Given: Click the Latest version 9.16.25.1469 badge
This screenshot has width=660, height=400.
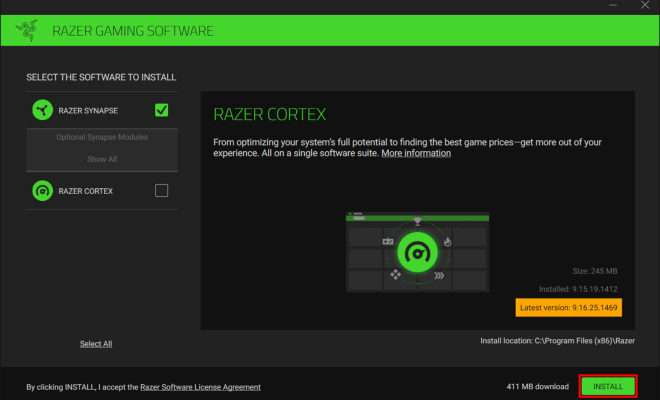Looking at the screenshot, I should tap(569, 308).
